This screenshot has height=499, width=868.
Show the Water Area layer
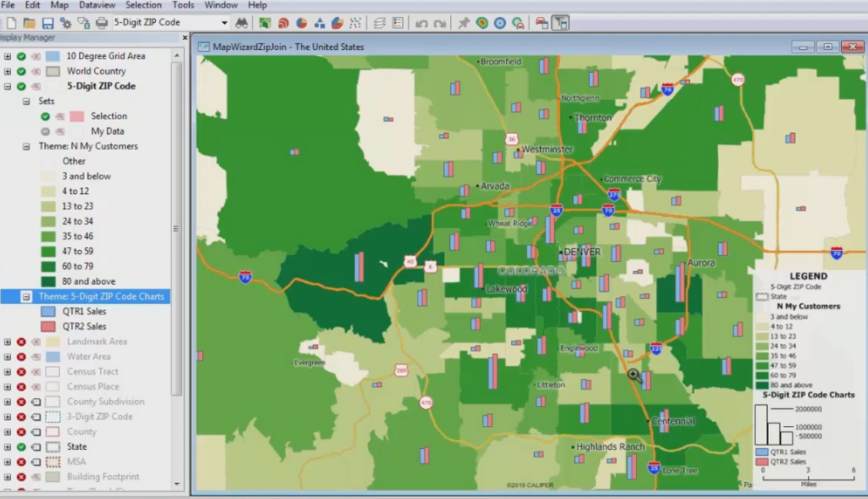21,357
